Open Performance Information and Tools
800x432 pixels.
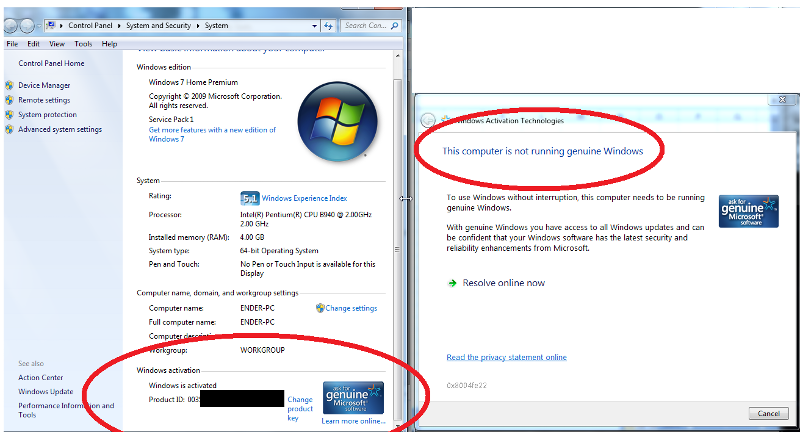[x=66, y=410]
